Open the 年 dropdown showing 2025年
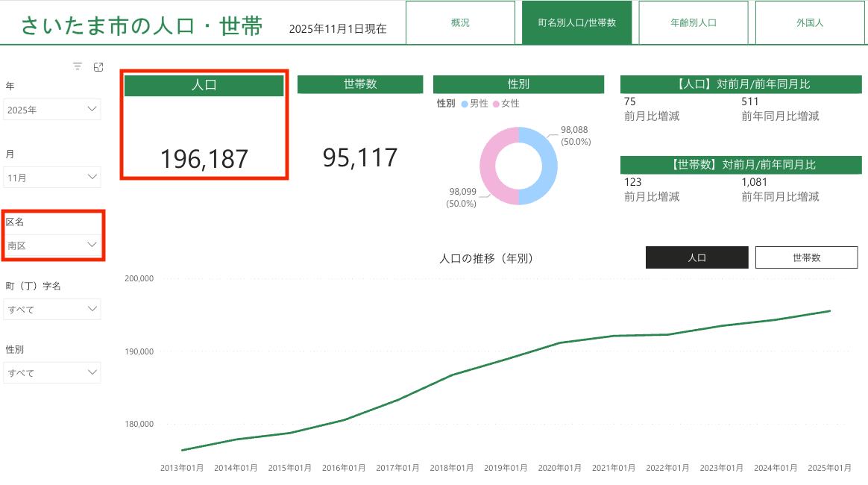This screenshot has height=485, width=868. (x=52, y=110)
